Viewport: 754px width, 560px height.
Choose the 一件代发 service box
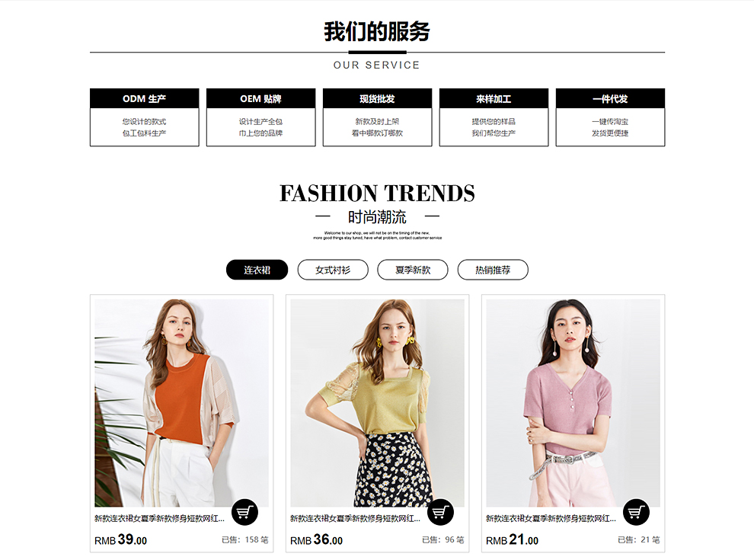[x=610, y=117]
